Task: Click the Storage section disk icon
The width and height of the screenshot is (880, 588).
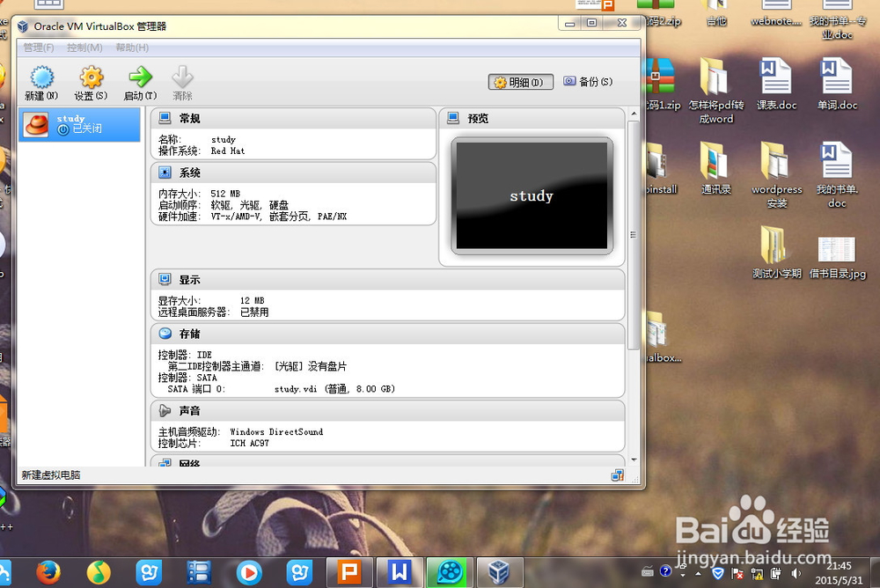Action: click(165, 334)
